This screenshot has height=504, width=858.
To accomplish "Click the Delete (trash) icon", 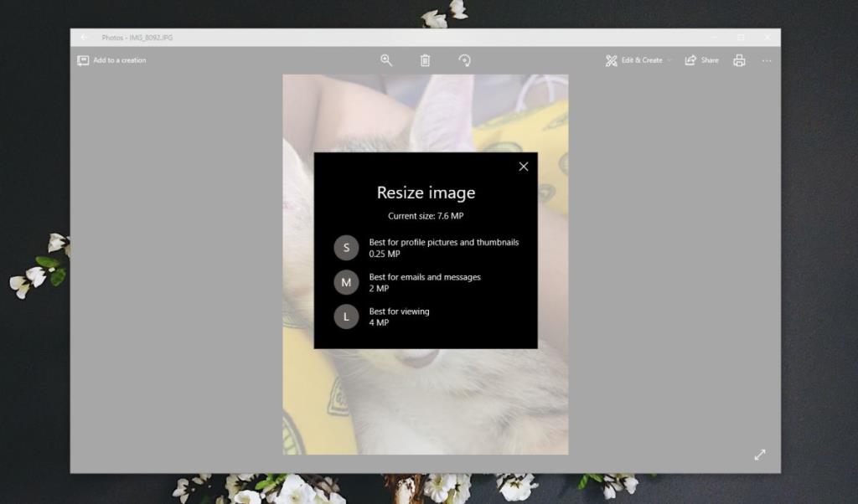I will click(426, 59).
